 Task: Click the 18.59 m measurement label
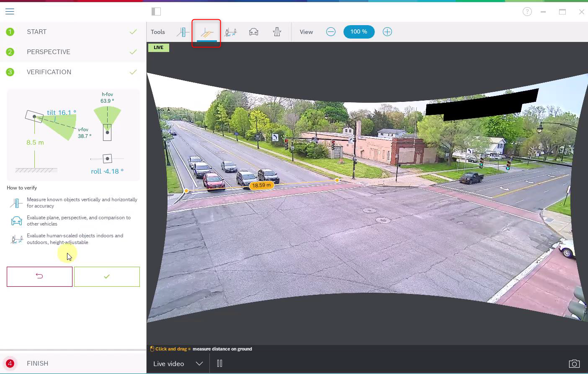261,185
